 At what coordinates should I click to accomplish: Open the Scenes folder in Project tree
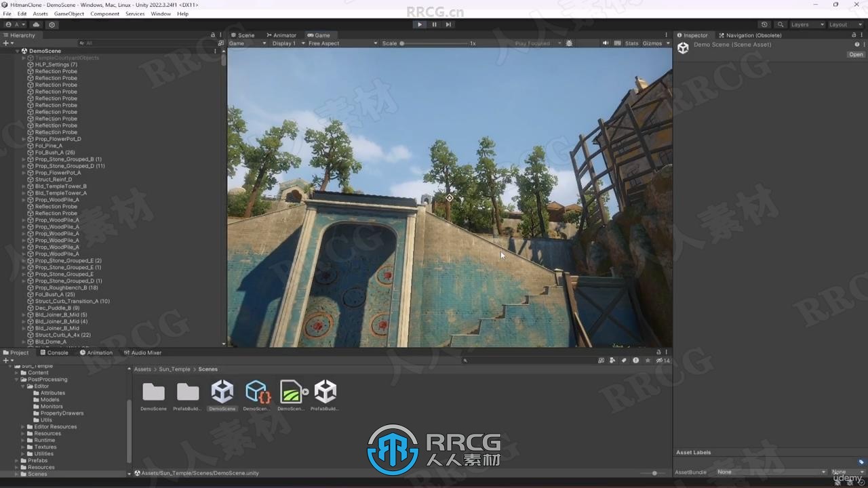[x=37, y=474]
